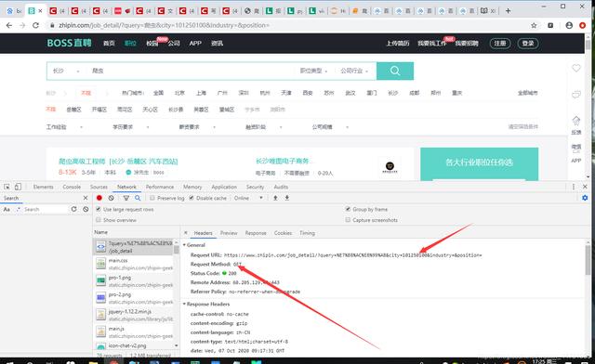
Task: Clear the network log with the clear icon
Action: coord(112,198)
